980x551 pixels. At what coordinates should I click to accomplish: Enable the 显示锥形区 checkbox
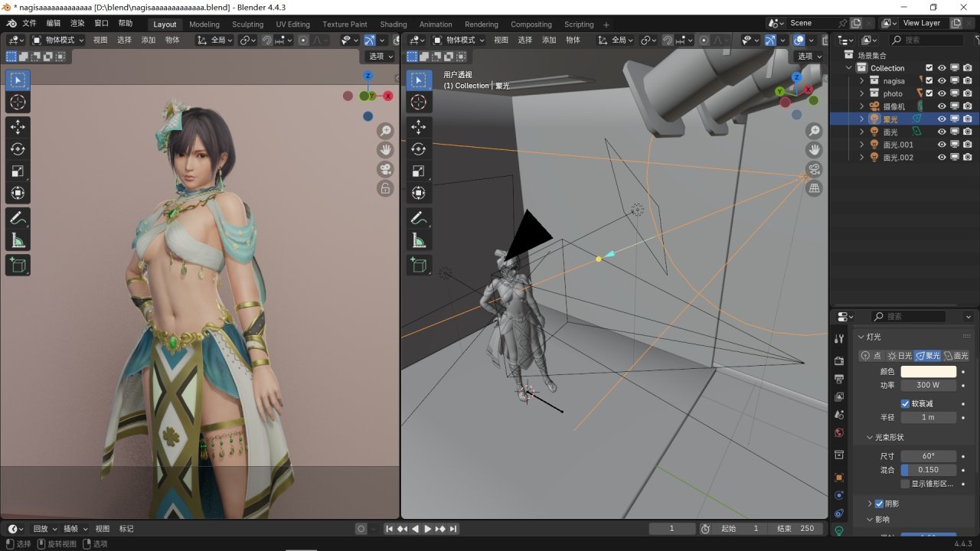(x=906, y=484)
